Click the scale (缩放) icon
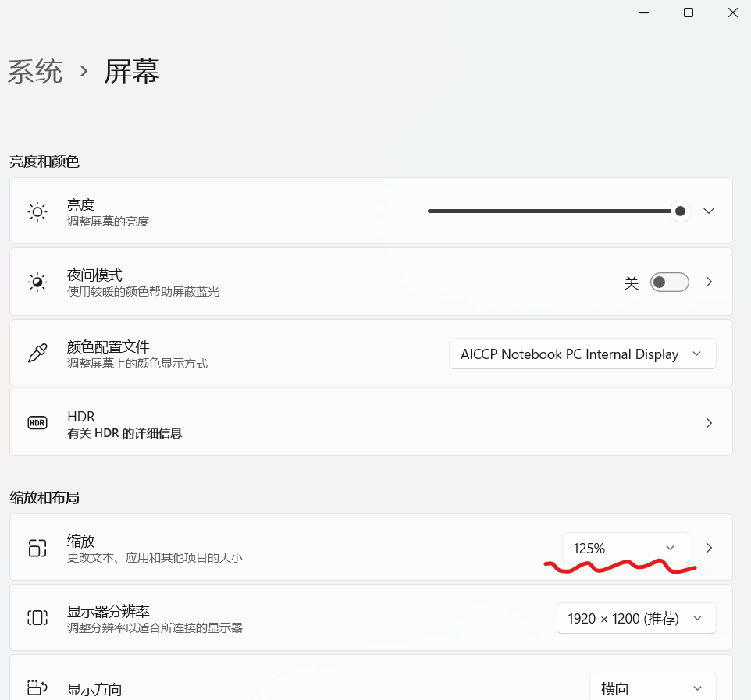 pos(37,549)
